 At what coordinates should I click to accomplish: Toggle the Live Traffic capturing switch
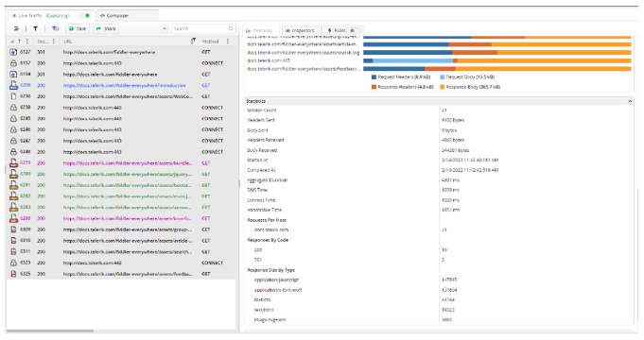pos(85,16)
